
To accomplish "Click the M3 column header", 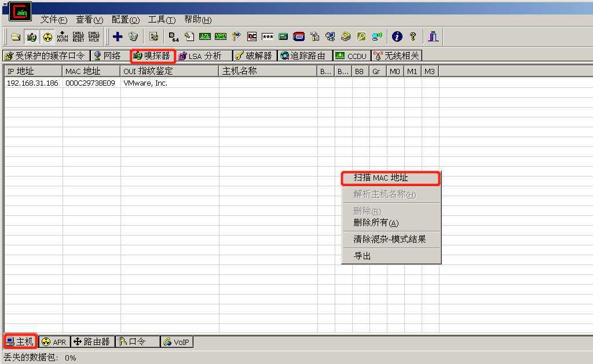I will [430, 71].
